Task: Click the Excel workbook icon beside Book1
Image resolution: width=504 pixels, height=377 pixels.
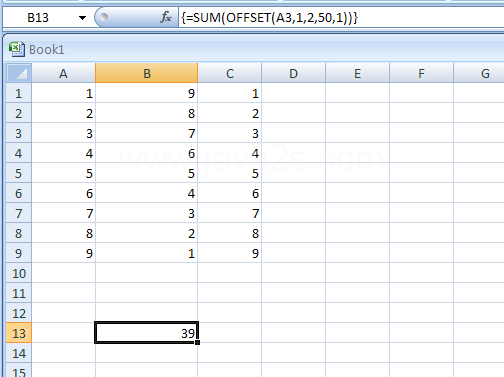Action: tap(17, 49)
